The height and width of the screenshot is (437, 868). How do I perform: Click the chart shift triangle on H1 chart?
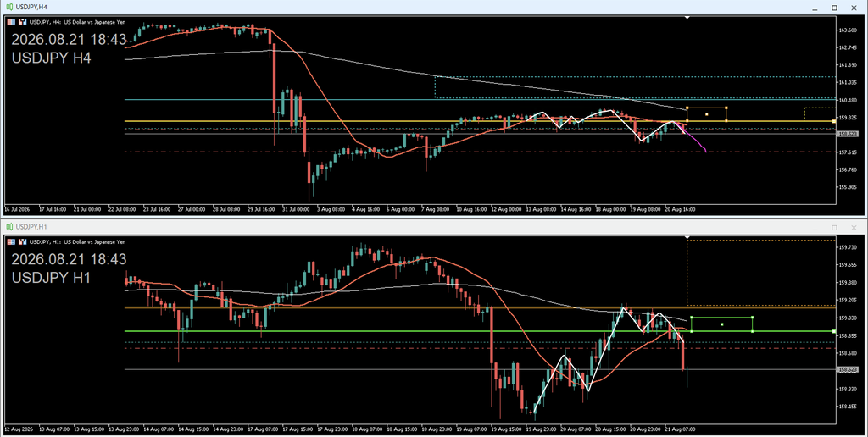pyautogui.click(x=687, y=238)
